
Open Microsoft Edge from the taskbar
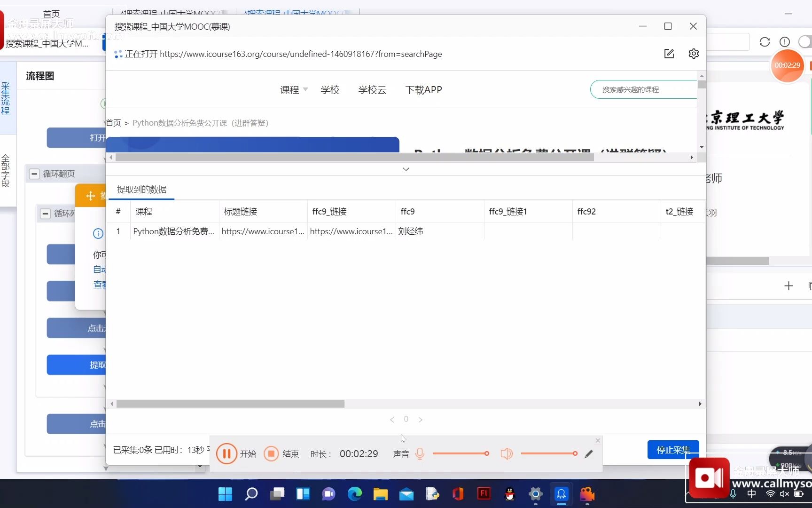(x=355, y=494)
